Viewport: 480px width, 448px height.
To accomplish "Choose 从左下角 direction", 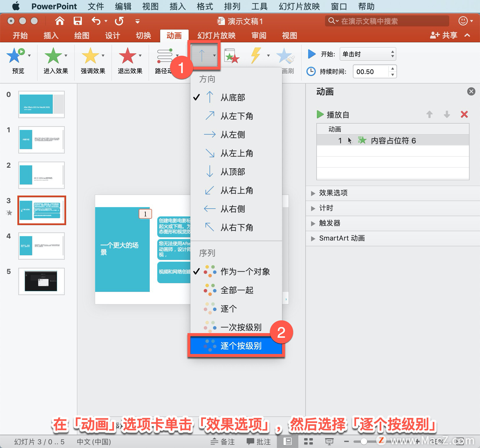I will click(x=236, y=116).
